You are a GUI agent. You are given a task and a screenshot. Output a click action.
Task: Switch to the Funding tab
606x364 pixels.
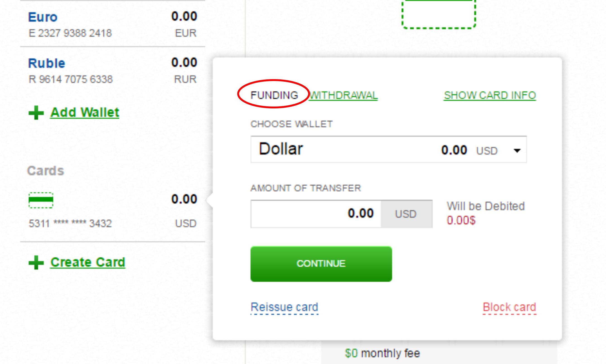pyautogui.click(x=274, y=95)
